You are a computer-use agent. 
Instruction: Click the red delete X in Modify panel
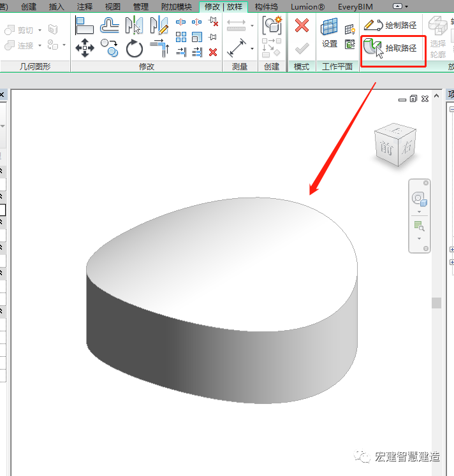[213, 52]
